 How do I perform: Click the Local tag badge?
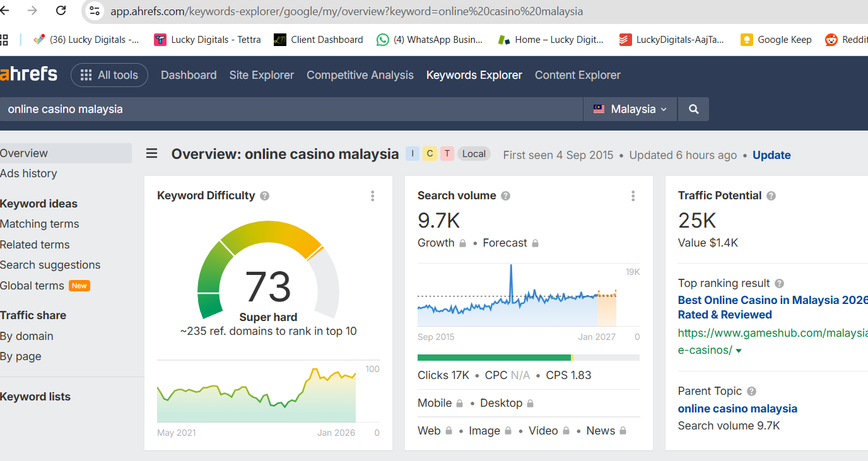pos(474,154)
